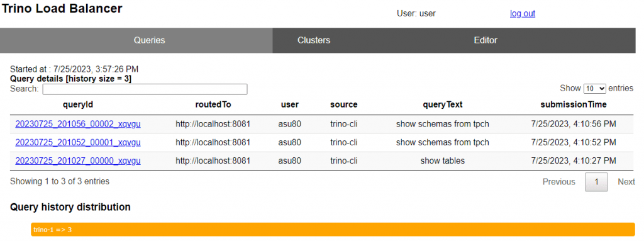Viewport: 644px width, 241px height.
Task: Click the log out link
Action: [x=523, y=14]
